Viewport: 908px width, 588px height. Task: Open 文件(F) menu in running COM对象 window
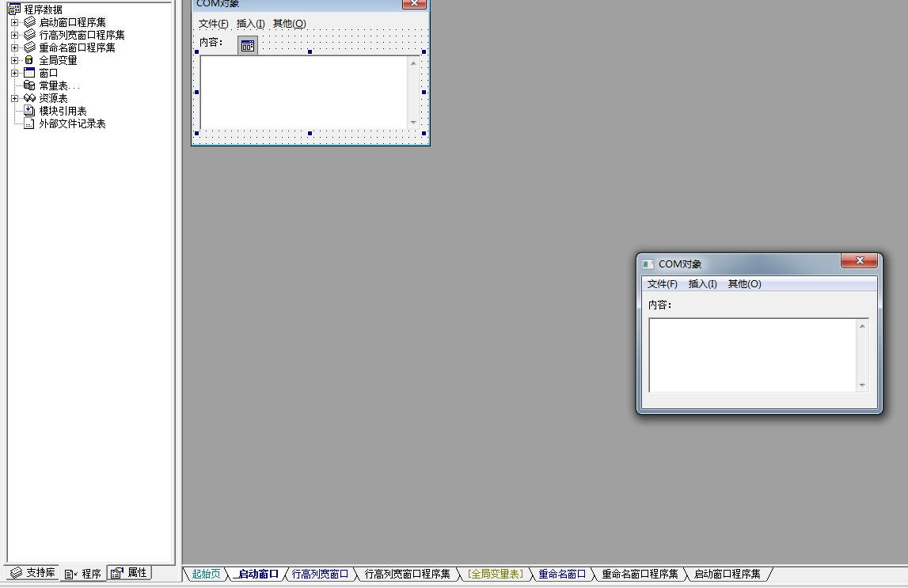[x=662, y=284]
